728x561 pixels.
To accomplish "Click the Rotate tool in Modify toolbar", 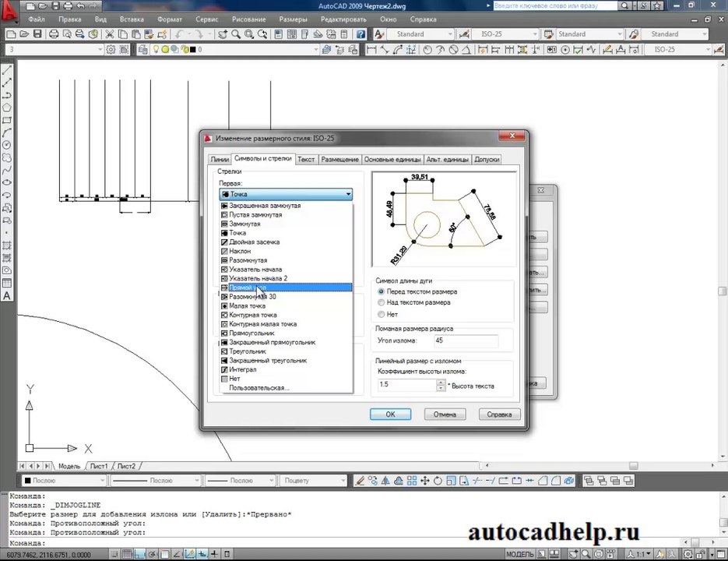I will pyautogui.click(x=438, y=481).
